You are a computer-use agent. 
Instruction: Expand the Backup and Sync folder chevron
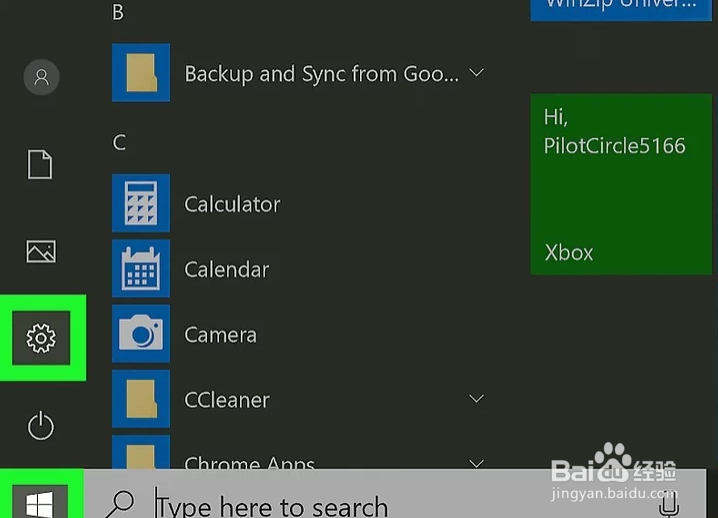[476, 72]
